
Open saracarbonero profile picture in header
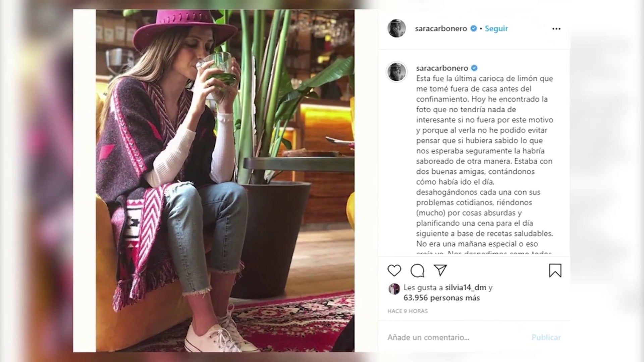pyautogui.click(x=396, y=28)
